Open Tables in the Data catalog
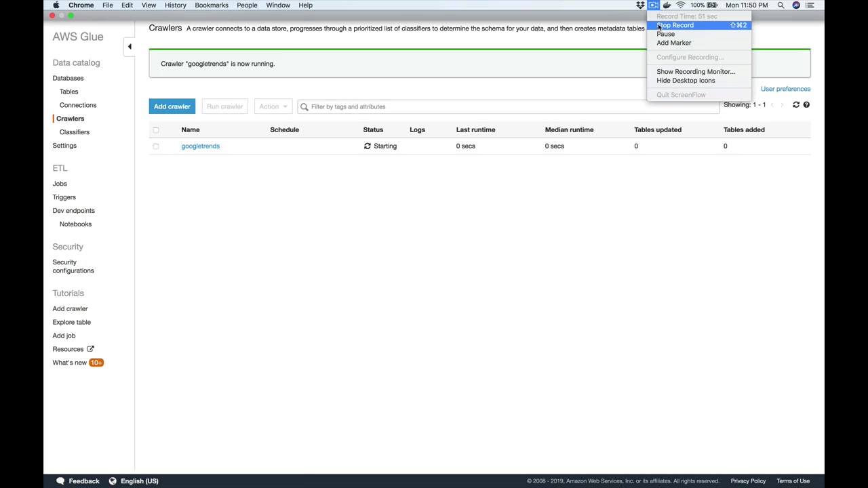 pyautogui.click(x=68, y=91)
